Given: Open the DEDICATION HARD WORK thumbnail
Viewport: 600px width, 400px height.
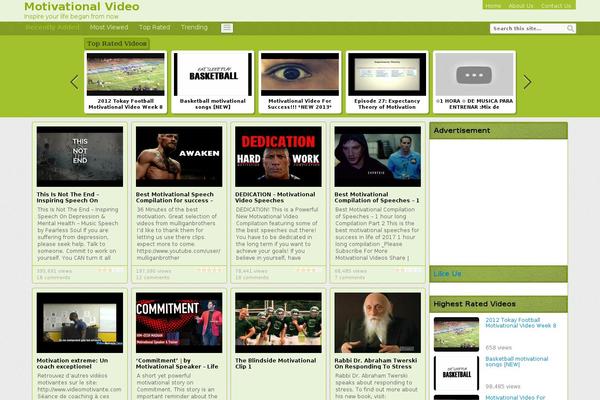Looking at the screenshot, I should click(279, 157).
